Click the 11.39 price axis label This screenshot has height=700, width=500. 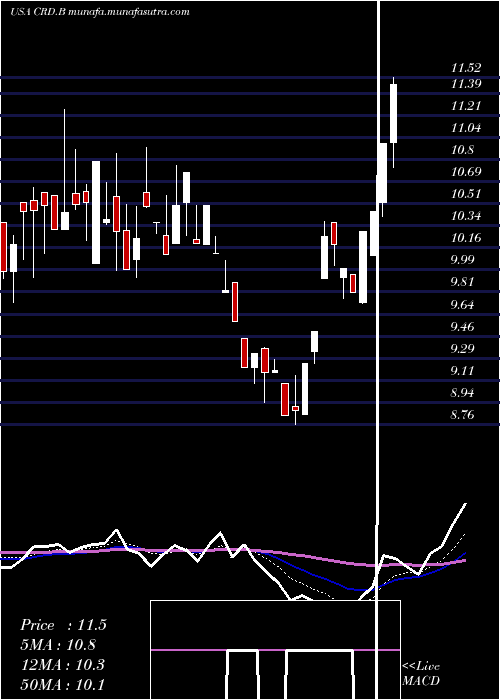pyautogui.click(x=466, y=83)
